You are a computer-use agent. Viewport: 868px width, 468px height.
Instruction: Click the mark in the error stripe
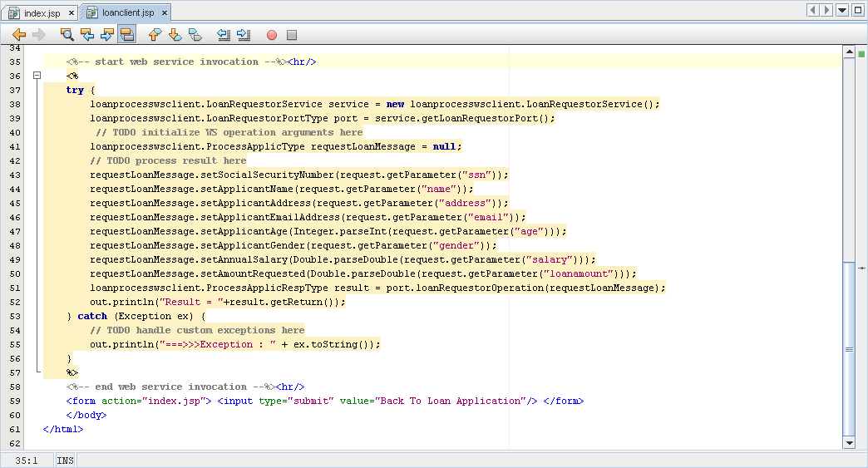point(862,268)
